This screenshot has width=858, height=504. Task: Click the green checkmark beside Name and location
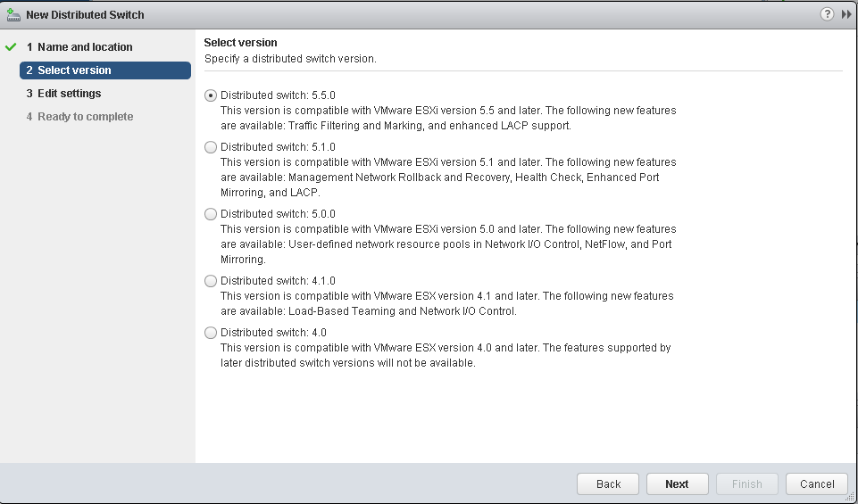coord(11,47)
